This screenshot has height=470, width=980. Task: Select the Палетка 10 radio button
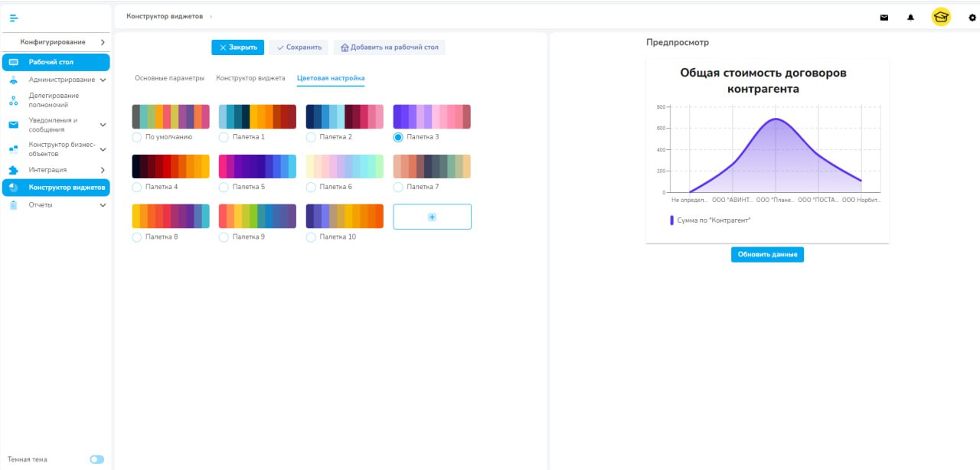[x=311, y=237]
